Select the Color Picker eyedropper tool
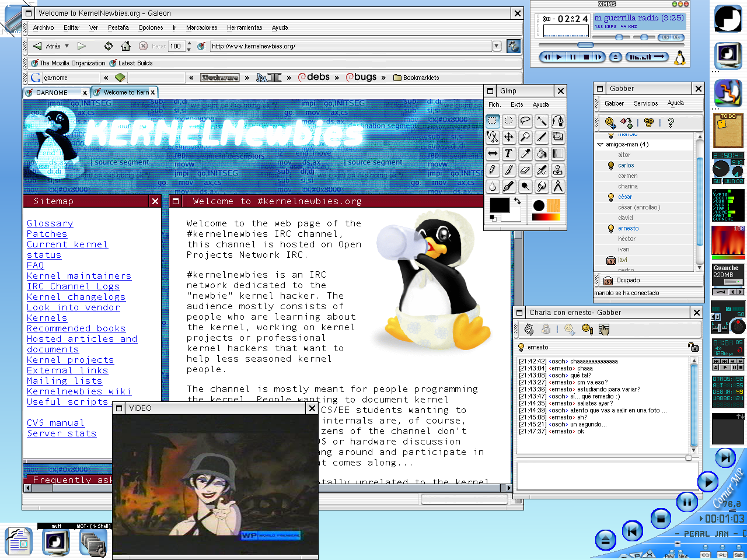 [525, 153]
